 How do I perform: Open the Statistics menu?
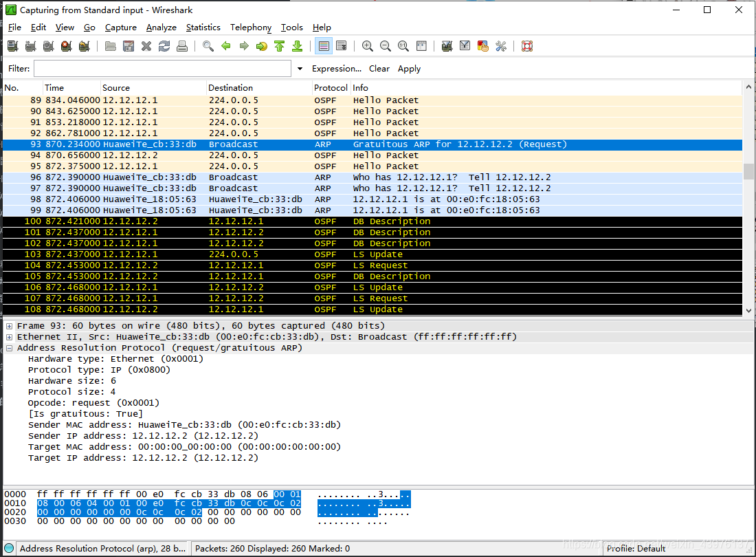pyautogui.click(x=203, y=28)
